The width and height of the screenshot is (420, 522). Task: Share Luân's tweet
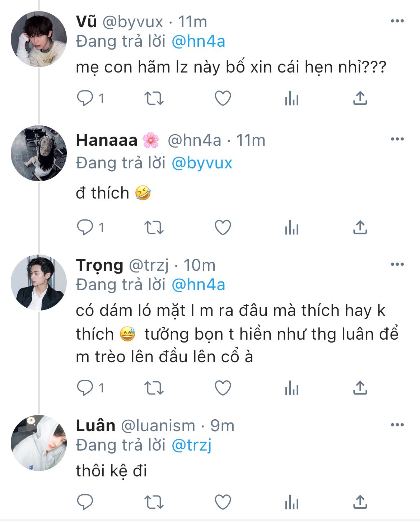coord(360,502)
